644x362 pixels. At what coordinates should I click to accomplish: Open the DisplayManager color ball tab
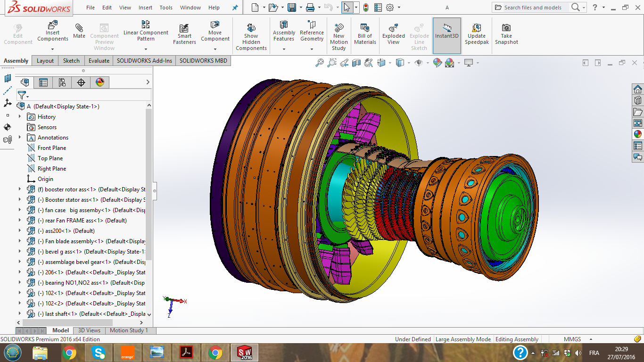(100, 82)
